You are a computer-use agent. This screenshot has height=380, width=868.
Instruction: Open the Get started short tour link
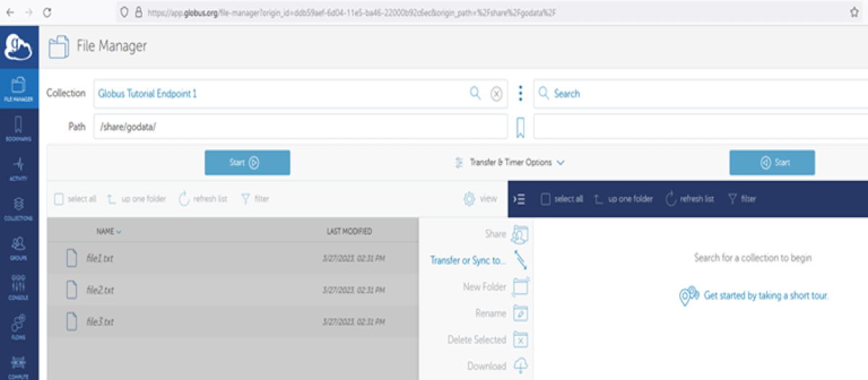coord(765,295)
